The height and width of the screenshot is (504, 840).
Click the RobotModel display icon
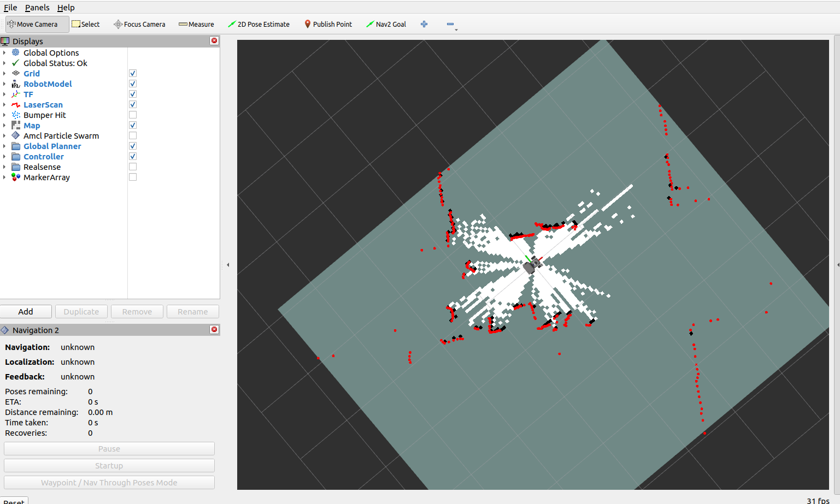tap(16, 84)
